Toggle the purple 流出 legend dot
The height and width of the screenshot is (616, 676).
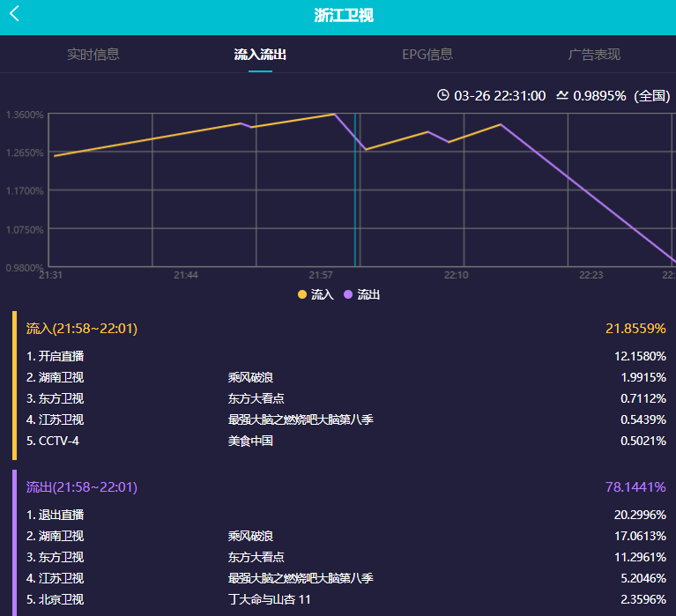[x=348, y=294]
